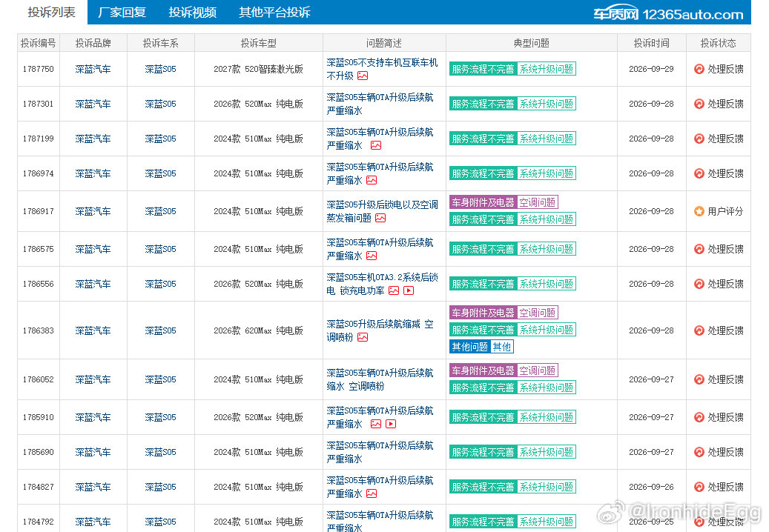Click complaint number 1786974

point(39,173)
